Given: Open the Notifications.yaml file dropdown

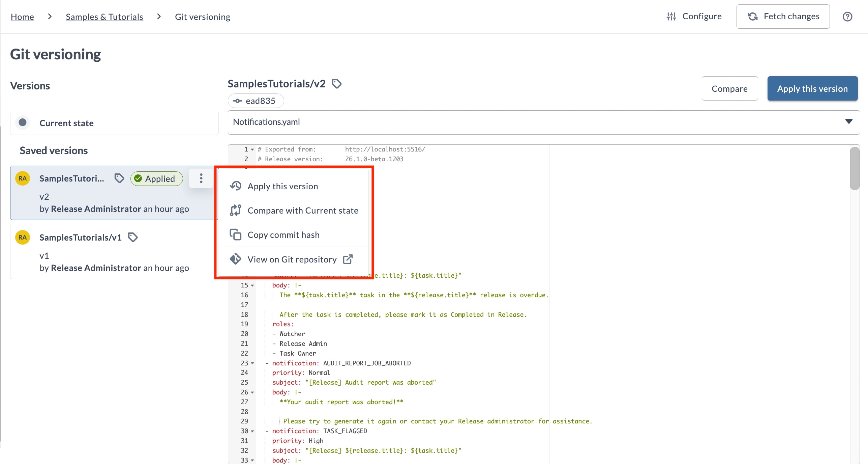Looking at the screenshot, I should tap(848, 122).
